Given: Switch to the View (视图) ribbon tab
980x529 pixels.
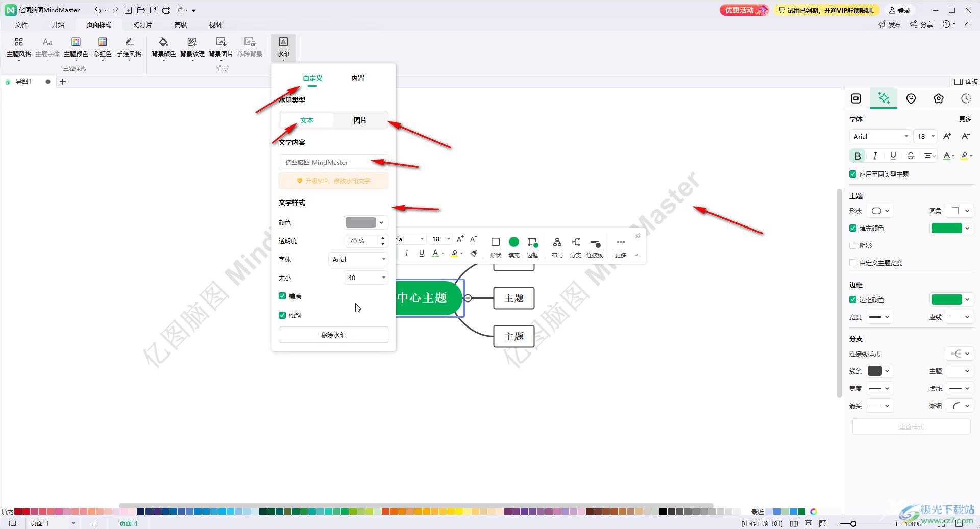Looking at the screenshot, I should pyautogui.click(x=215, y=24).
